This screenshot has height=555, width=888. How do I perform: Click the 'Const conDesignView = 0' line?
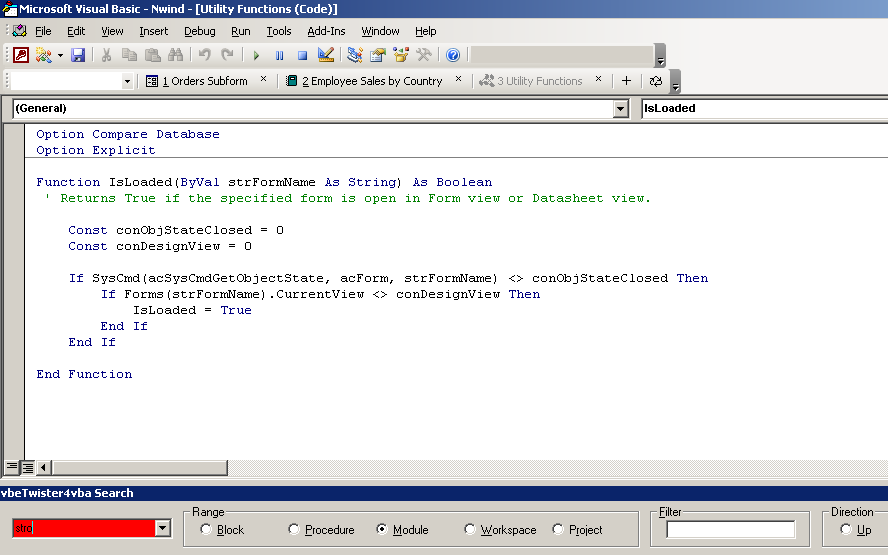click(x=160, y=246)
